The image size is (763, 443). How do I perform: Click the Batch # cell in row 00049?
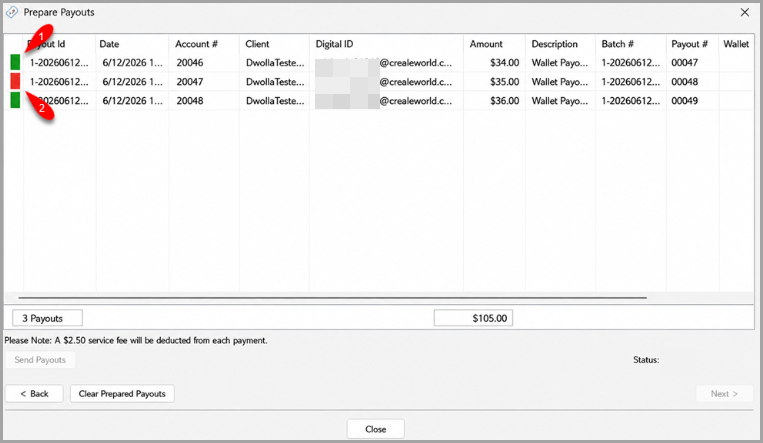(x=631, y=100)
